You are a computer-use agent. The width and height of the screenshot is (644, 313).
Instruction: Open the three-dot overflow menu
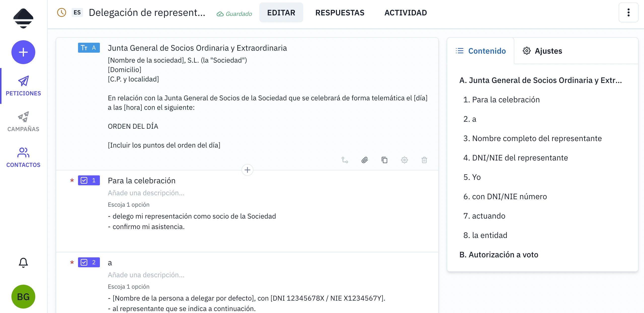coord(629,12)
